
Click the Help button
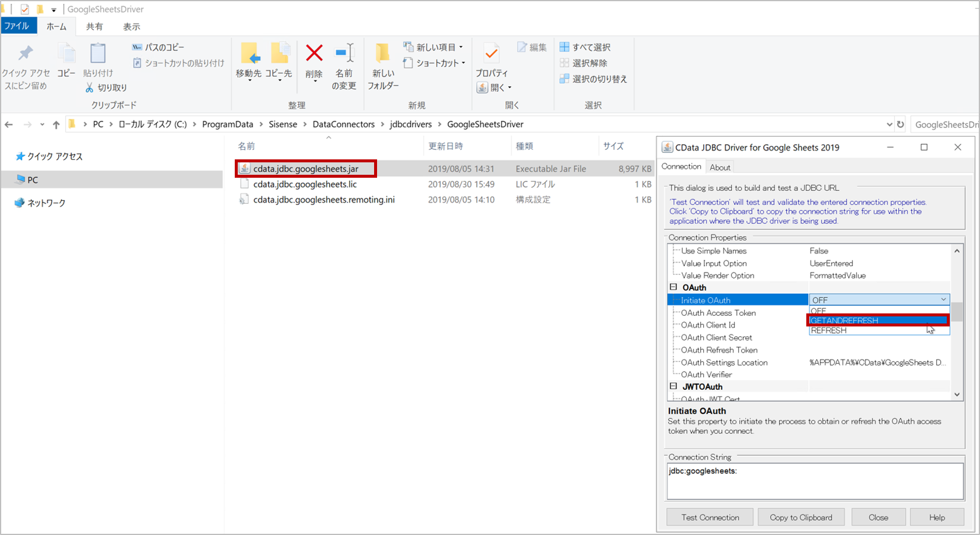pos(937,517)
